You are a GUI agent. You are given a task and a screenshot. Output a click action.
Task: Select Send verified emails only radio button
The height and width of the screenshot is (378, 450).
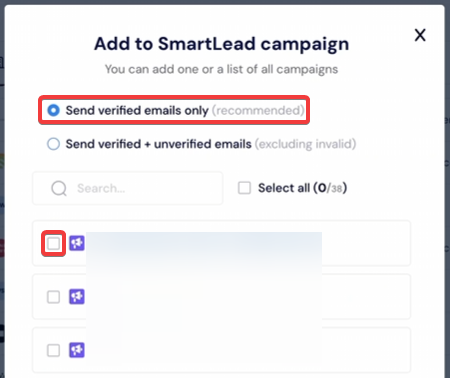(53, 110)
